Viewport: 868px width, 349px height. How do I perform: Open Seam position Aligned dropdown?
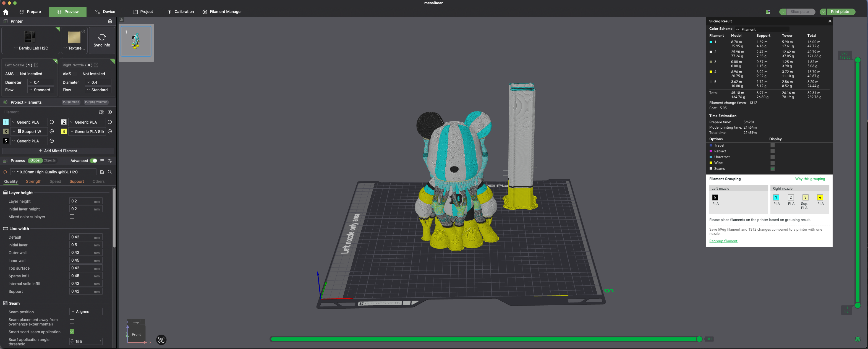[x=86, y=312]
